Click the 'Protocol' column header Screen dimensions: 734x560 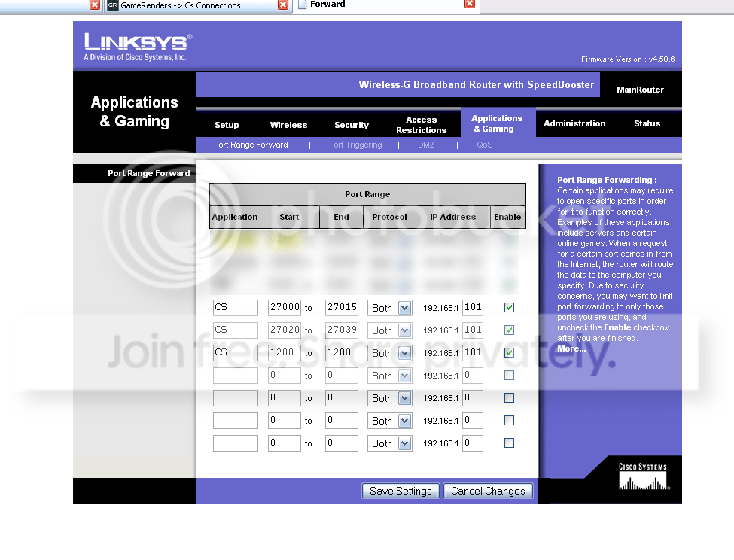[389, 217]
